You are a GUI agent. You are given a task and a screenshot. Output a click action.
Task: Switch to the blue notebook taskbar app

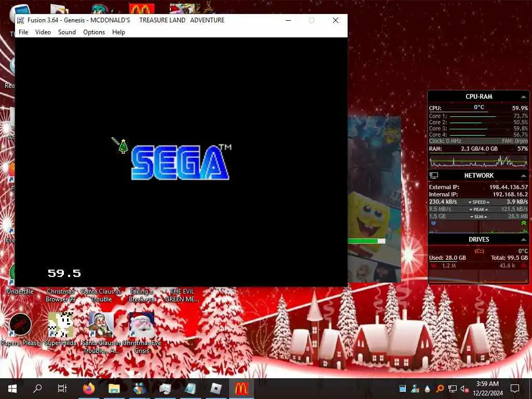190,389
